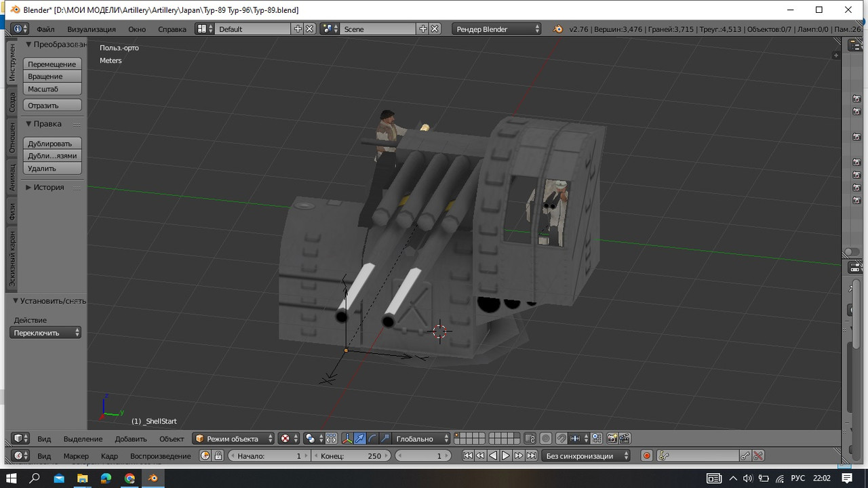
Task: Toggle the snap magnet
Action: pyautogui.click(x=561, y=439)
